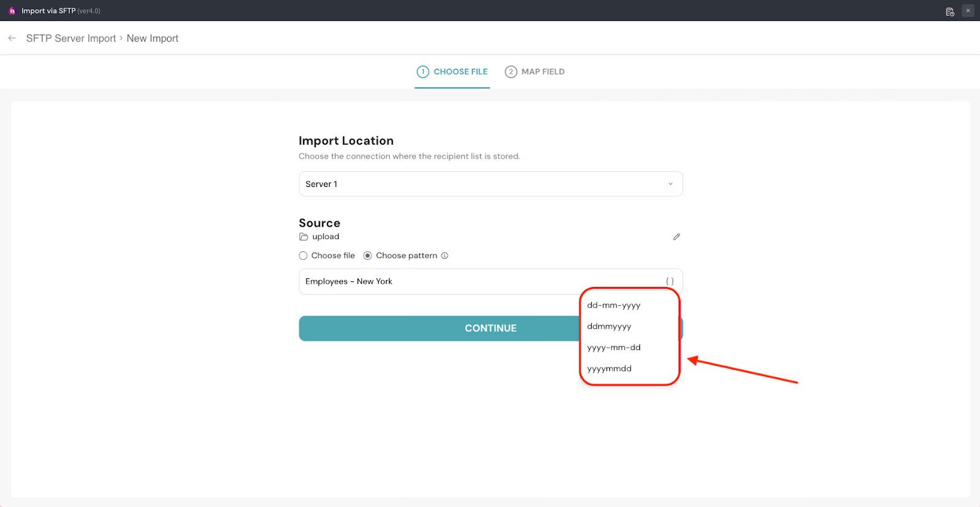The height and width of the screenshot is (507, 980).
Task: Click the curly braces pattern variable icon
Action: (669, 281)
